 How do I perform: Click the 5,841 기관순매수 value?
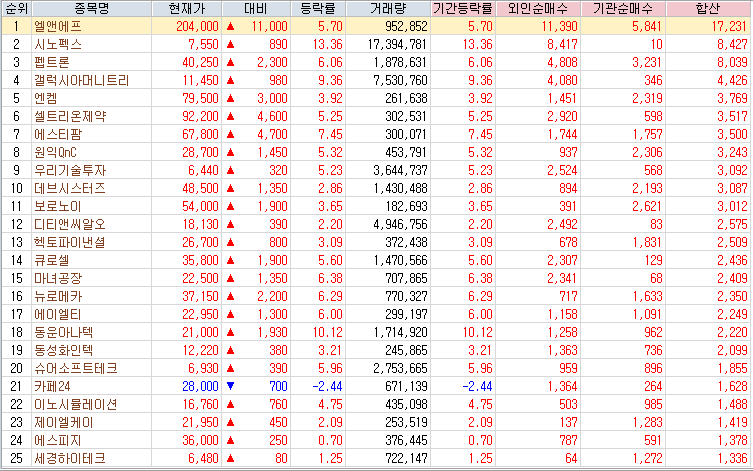coord(647,26)
